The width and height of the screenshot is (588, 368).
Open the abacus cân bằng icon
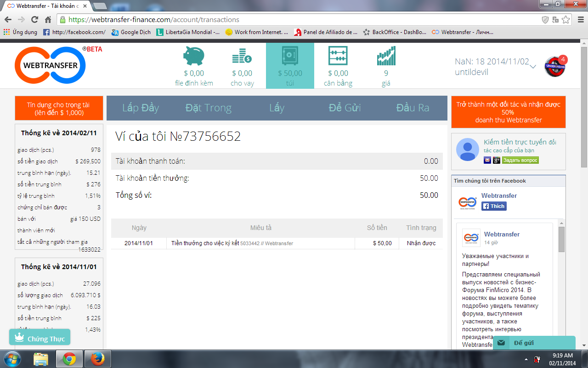pyautogui.click(x=338, y=57)
